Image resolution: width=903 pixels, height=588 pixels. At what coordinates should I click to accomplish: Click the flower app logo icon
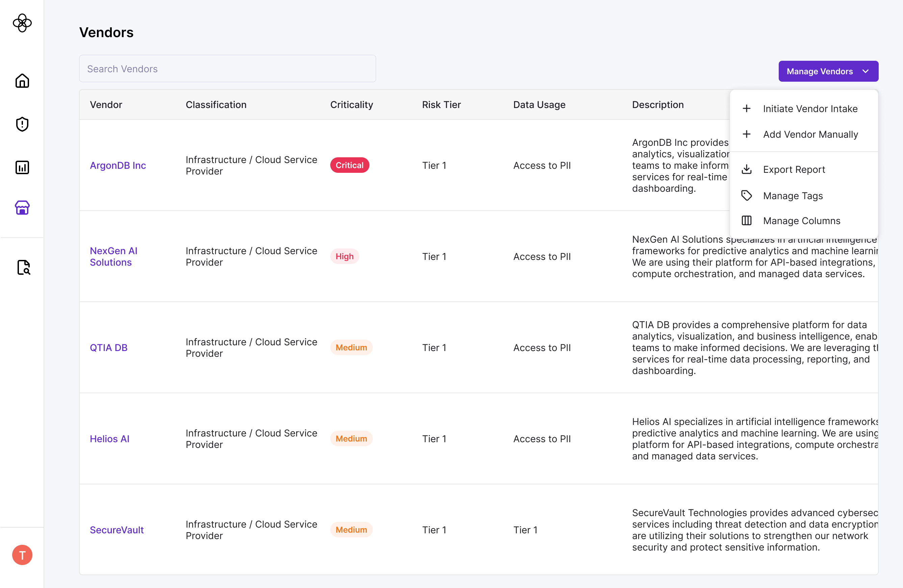pos(22,23)
